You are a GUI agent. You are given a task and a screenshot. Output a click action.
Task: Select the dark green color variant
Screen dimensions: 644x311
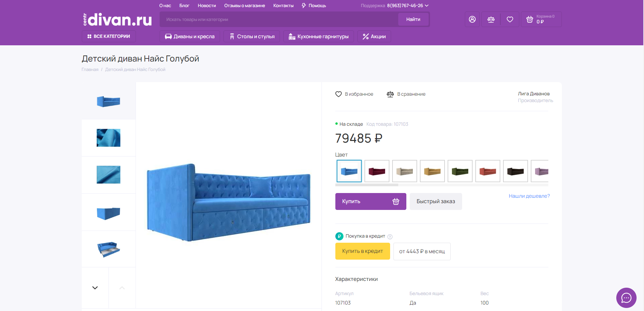point(460,171)
